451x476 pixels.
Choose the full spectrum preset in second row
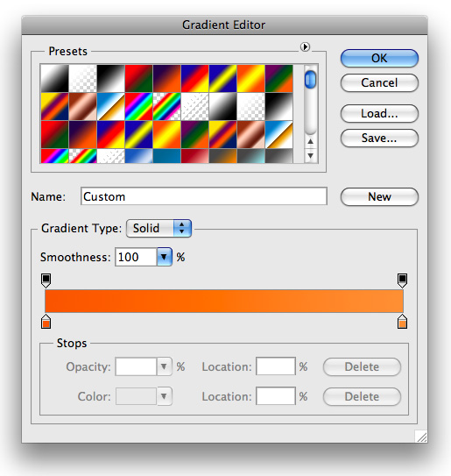[x=138, y=106]
